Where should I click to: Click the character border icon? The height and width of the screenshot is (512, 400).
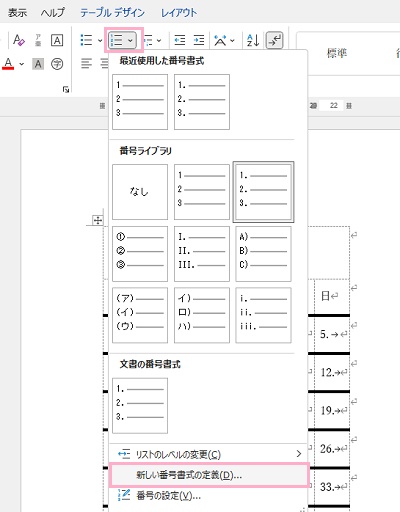point(57,40)
